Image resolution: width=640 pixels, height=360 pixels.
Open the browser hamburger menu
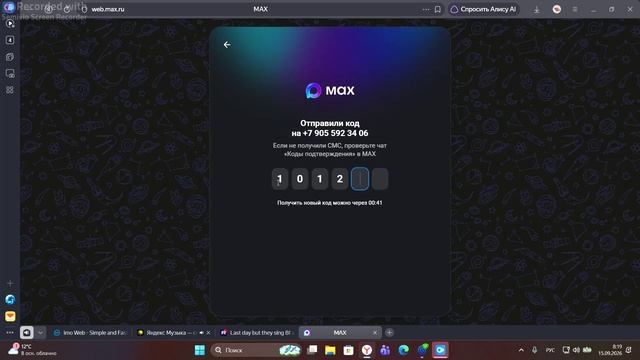[x=575, y=9]
